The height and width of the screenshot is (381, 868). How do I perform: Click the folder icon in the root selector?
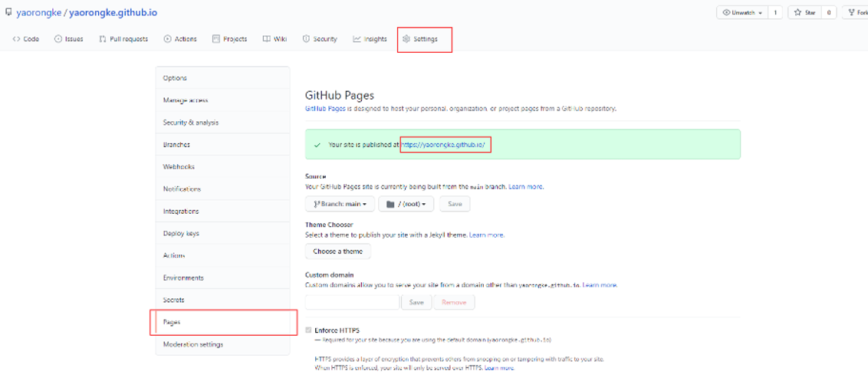tap(390, 205)
